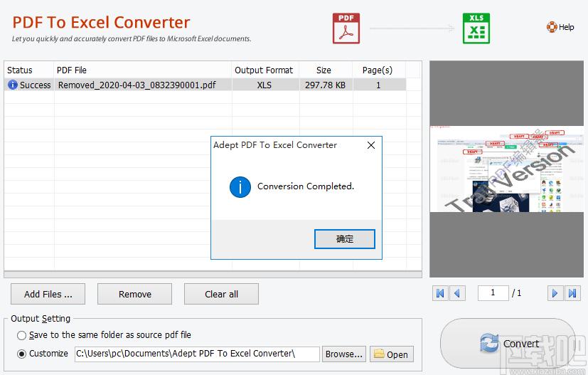
Task: Close the Adept PDF To Excel Converter dialog
Action: pos(371,145)
